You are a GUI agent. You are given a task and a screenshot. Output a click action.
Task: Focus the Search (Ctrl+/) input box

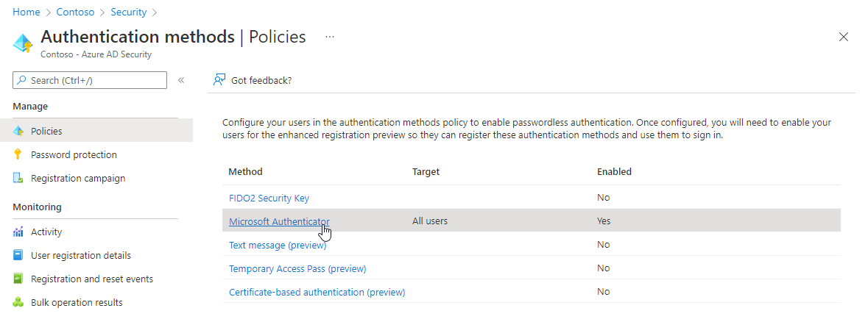click(90, 80)
